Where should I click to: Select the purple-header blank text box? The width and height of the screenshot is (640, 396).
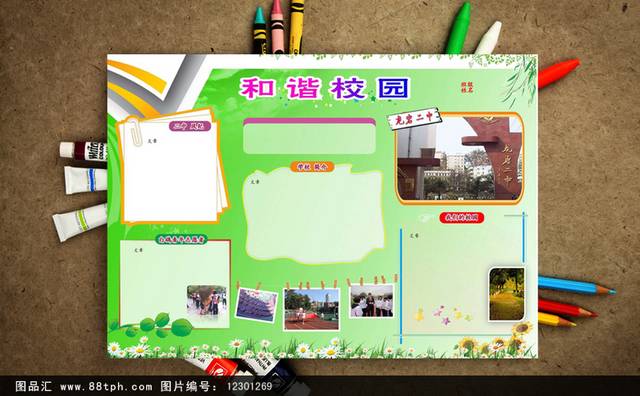pos(309,136)
